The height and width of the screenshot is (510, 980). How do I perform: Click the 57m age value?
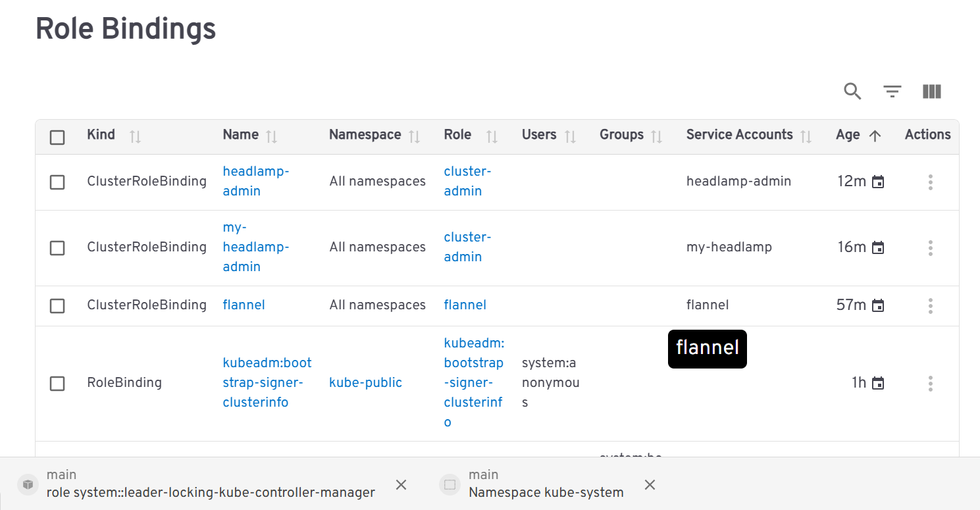click(852, 305)
